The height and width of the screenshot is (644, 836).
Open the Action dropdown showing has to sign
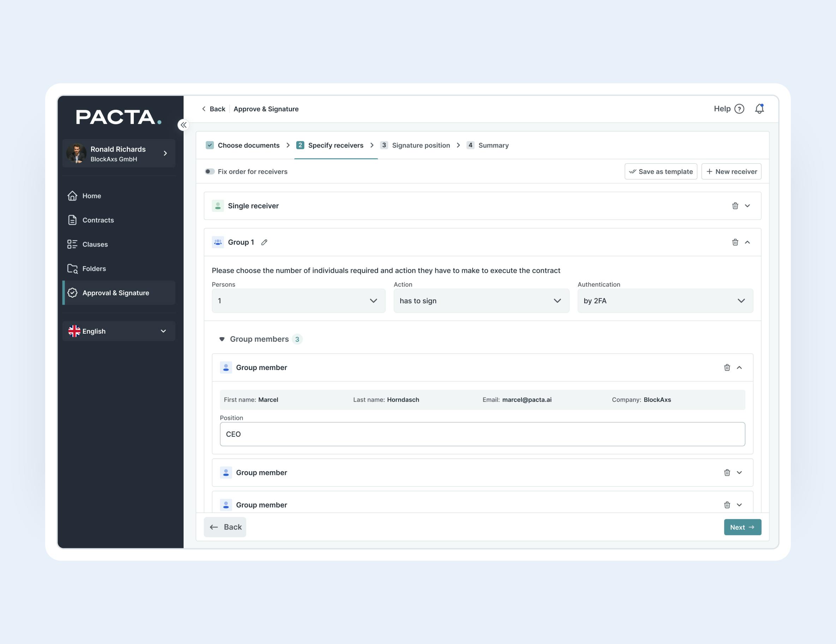pyautogui.click(x=481, y=300)
